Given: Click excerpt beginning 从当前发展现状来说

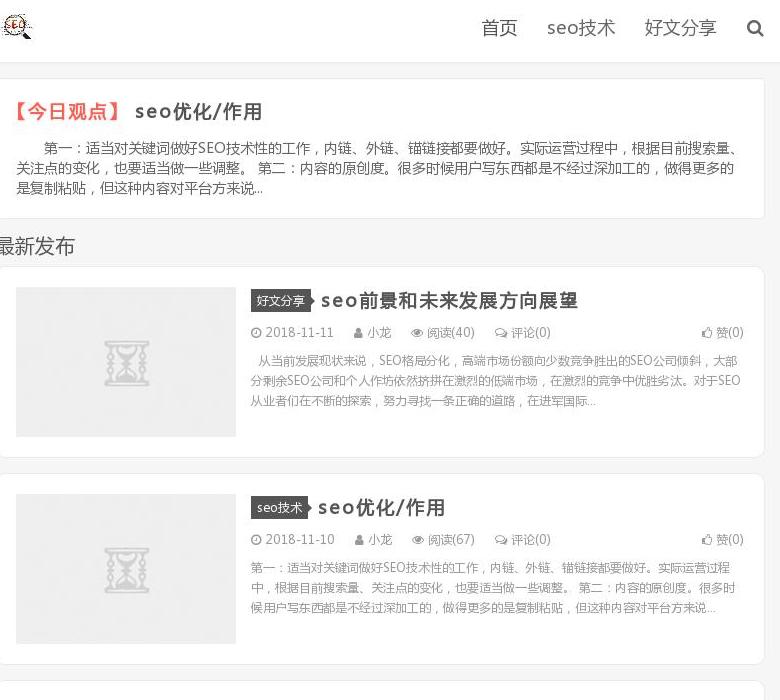Looking at the screenshot, I should point(495,381).
